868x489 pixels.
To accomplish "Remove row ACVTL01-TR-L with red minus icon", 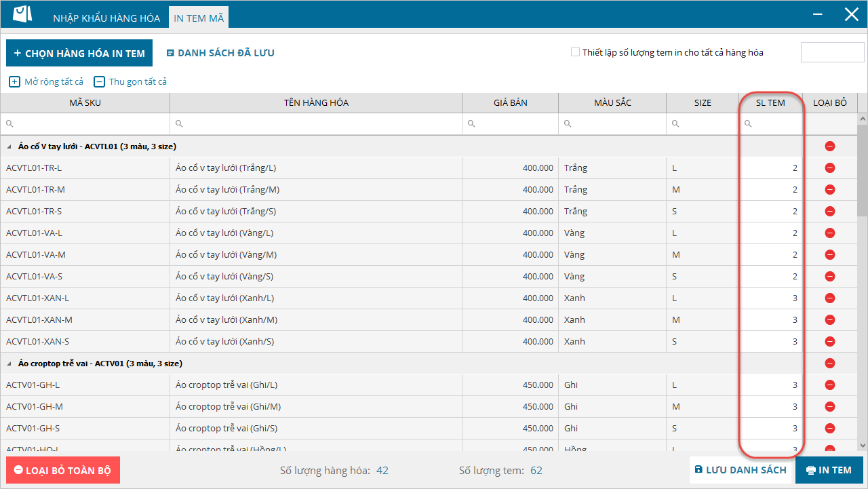I will click(830, 168).
